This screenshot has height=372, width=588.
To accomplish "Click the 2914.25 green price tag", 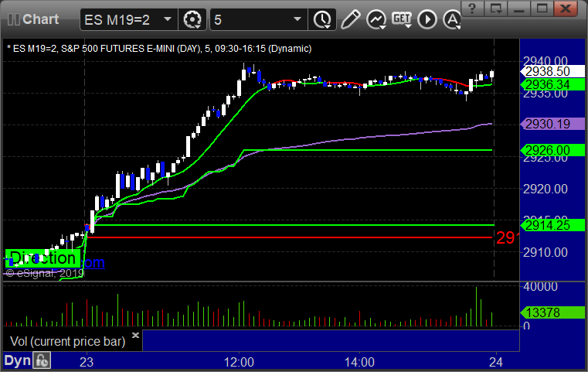I will coord(552,225).
